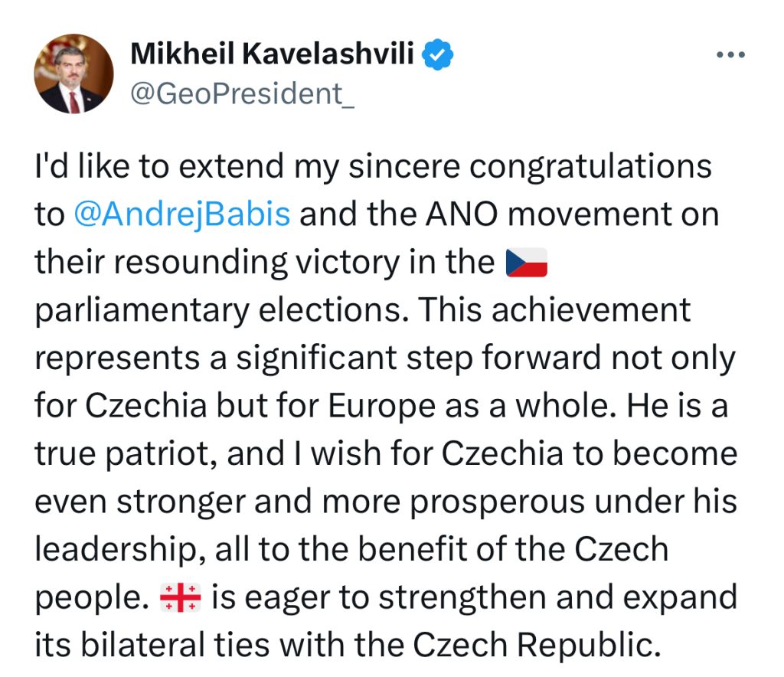This screenshot has width=784, height=677.
Task: Click the @GeoPresident_ handle
Action: (x=242, y=93)
